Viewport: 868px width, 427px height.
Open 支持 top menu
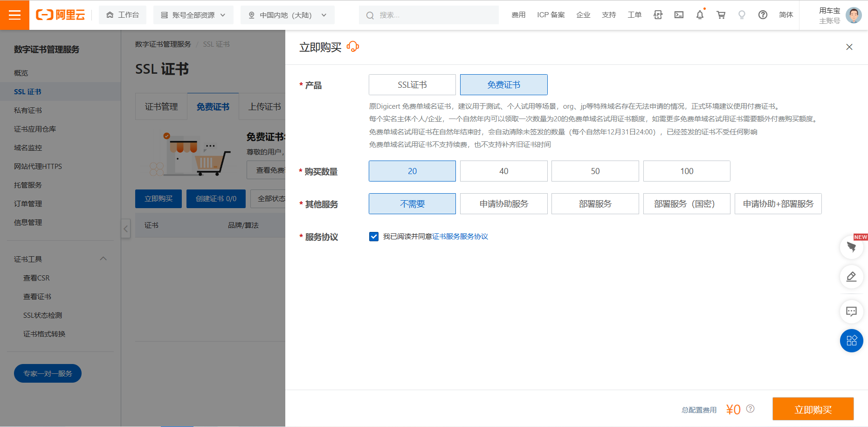(x=609, y=15)
